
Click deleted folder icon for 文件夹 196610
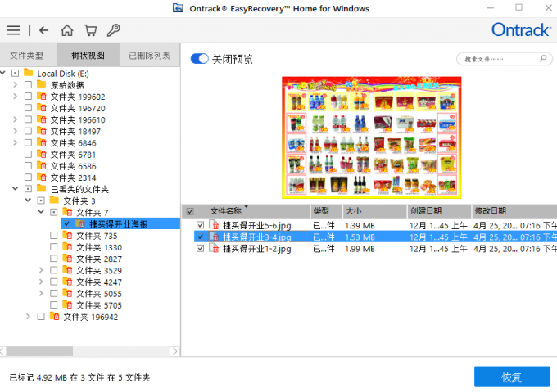point(42,119)
